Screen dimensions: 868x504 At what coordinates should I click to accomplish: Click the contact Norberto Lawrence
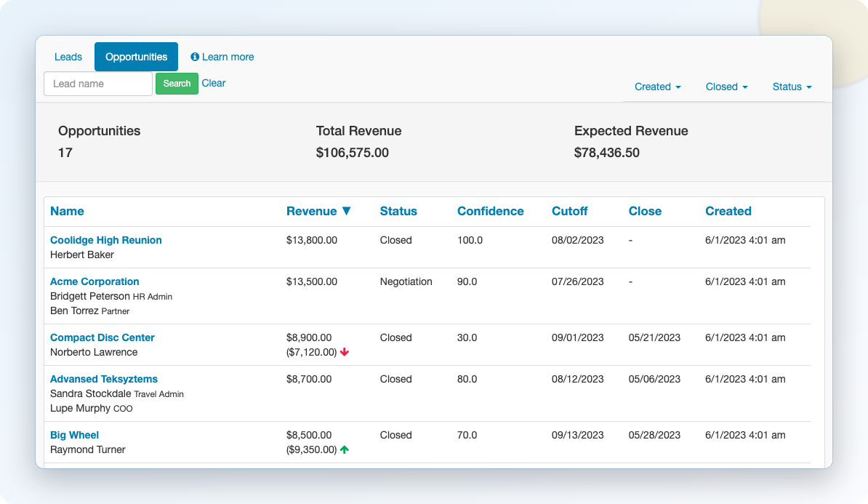click(x=94, y=352)
